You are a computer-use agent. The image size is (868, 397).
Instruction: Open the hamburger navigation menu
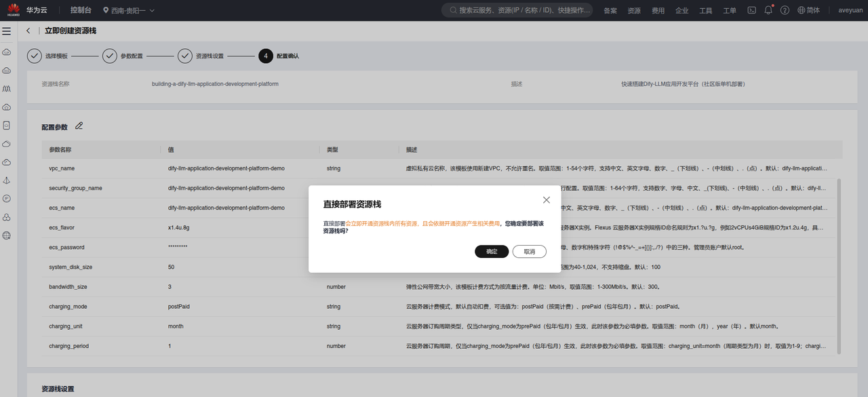7,31
